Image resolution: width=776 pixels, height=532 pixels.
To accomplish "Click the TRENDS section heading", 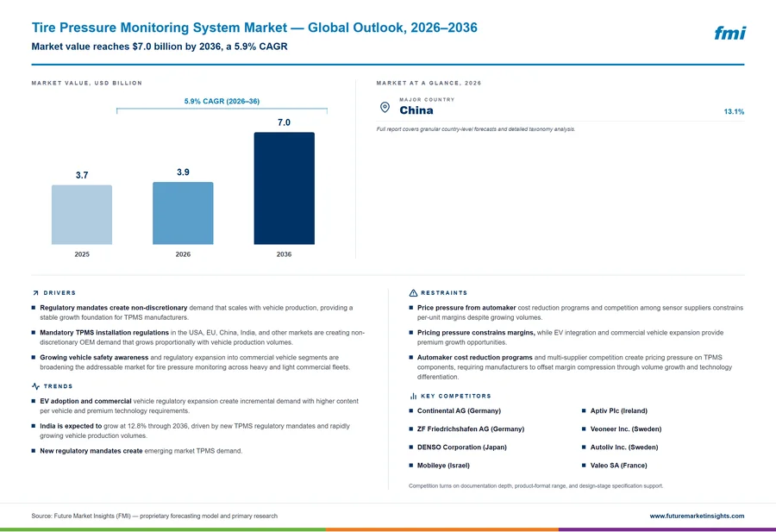I will 58,386.
